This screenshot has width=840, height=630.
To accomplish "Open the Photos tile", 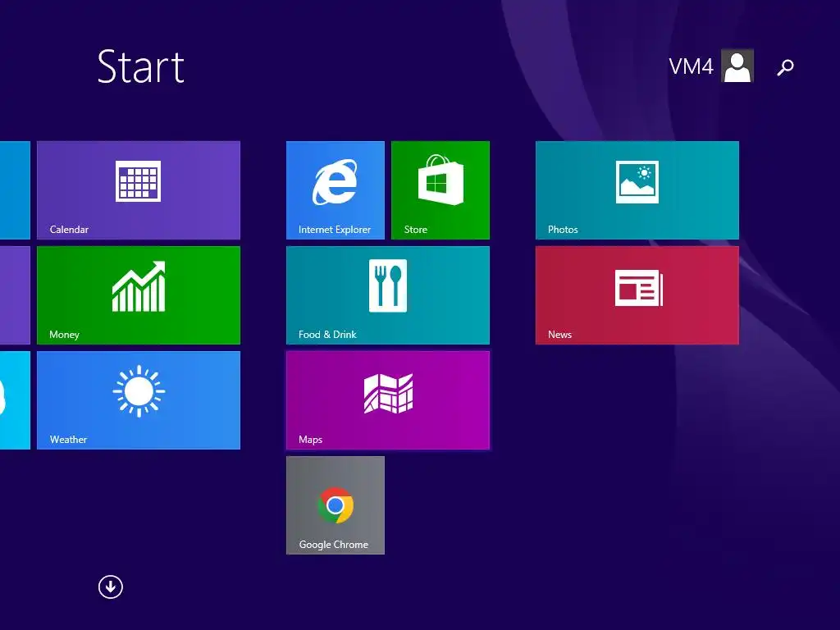I will [637, 190].
